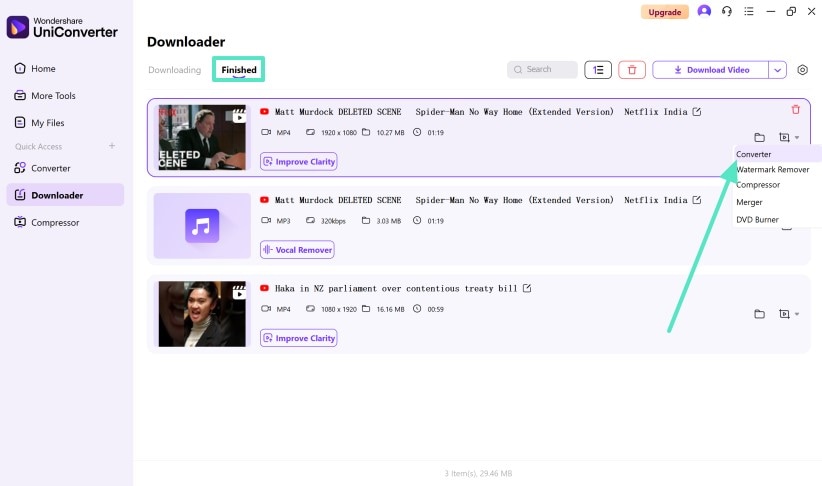Go to My Files section

tap(39, 123)
